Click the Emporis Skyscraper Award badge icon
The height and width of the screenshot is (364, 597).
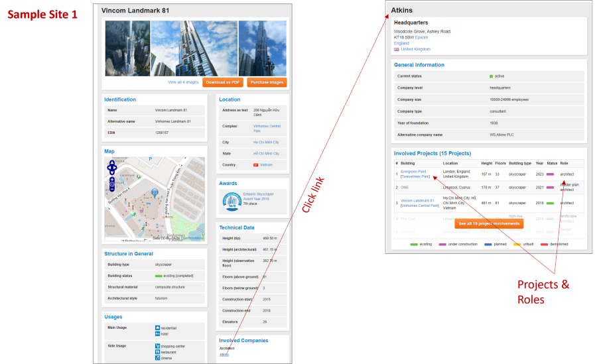(232, 202)
